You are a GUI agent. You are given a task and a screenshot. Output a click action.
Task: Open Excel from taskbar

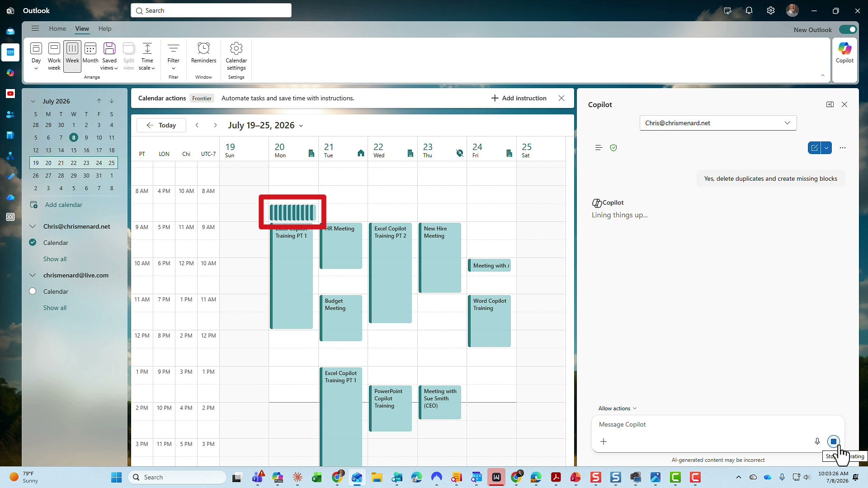click(316, 477)
